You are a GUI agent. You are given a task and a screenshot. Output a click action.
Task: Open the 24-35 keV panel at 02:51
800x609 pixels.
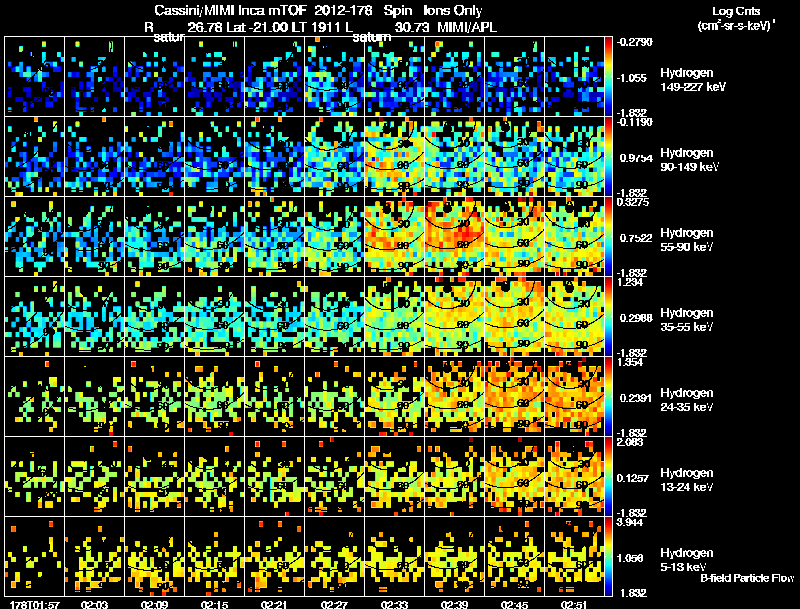click(x=574, y=397)
